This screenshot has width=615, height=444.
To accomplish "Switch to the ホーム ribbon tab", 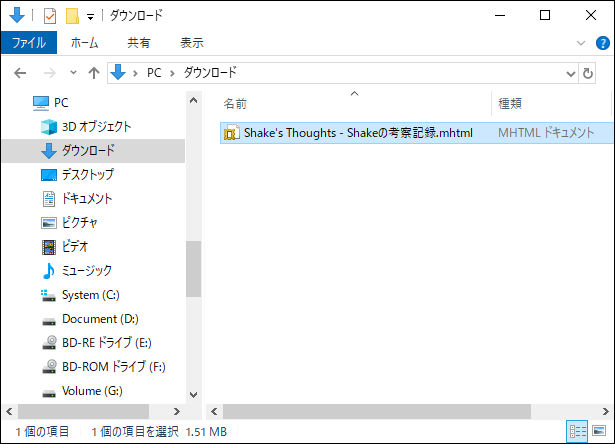I will click(x=84, y=42).
